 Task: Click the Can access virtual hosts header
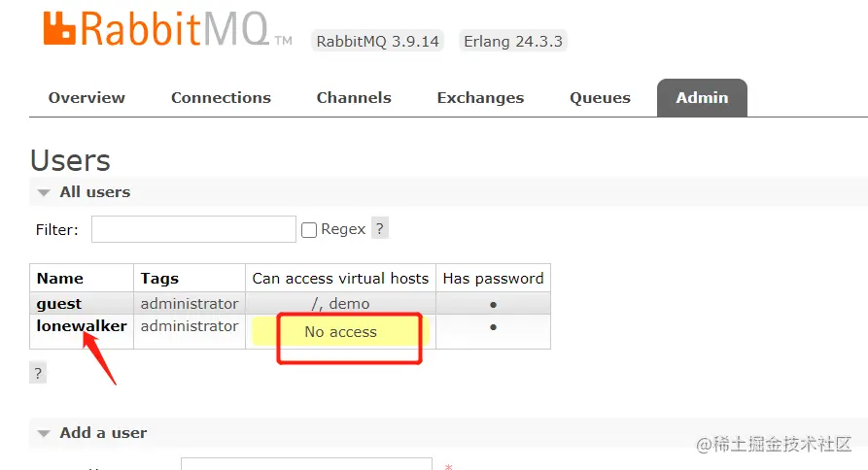coord(340,278)
